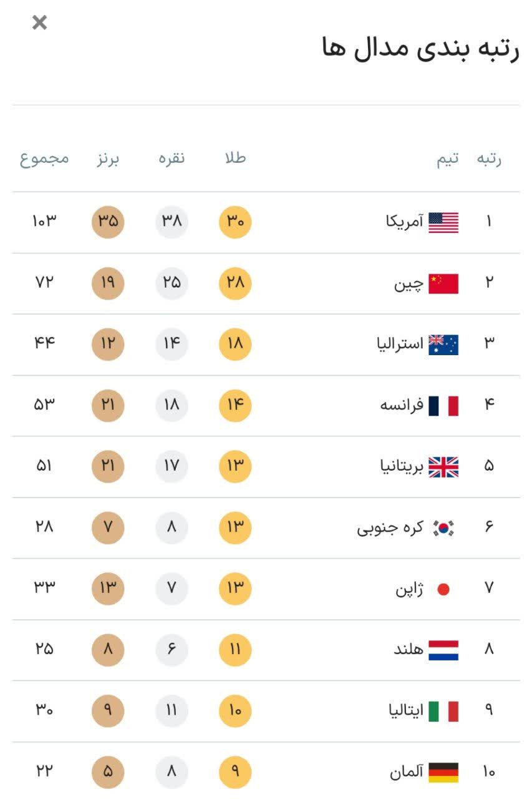Click the United States flag icon
This screenshot has height=799, width=532.
(x=443, y=222)
